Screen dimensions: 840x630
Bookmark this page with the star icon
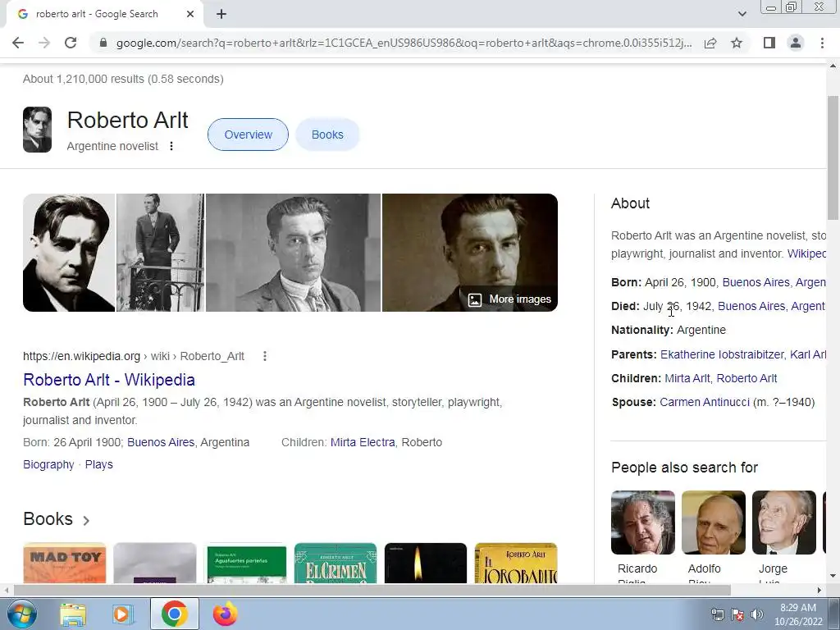click(x=737, y=43)
